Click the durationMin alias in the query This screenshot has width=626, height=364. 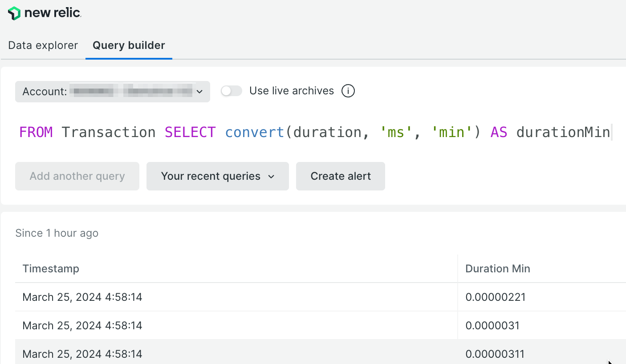pyautogui.click(x=563, y=132)
